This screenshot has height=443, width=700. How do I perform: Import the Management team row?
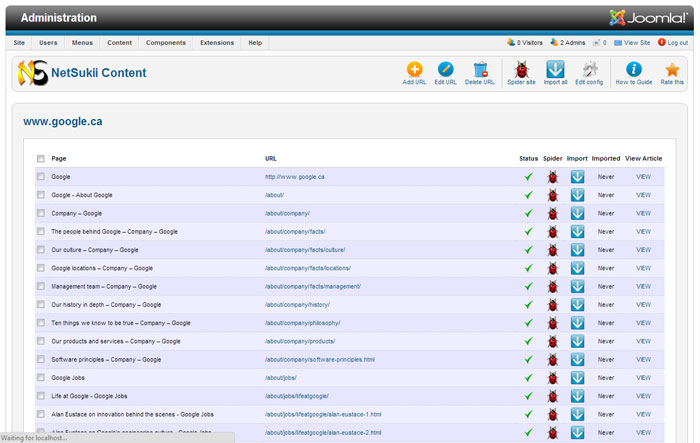tap(577, 286)
